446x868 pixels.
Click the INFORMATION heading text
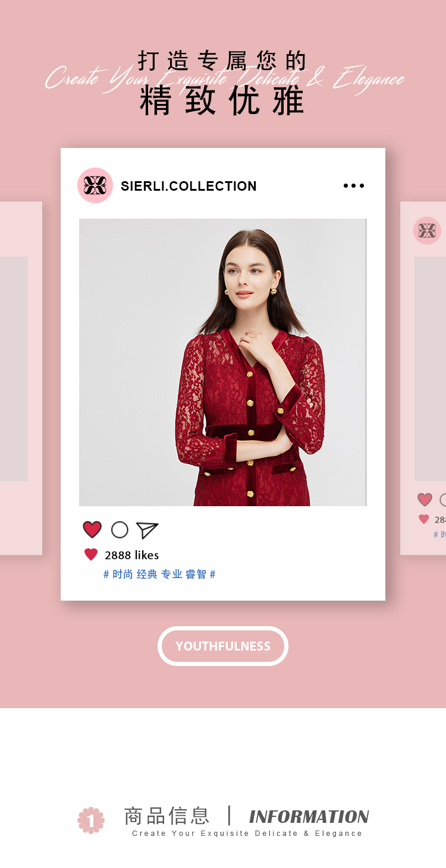(309, 816)
